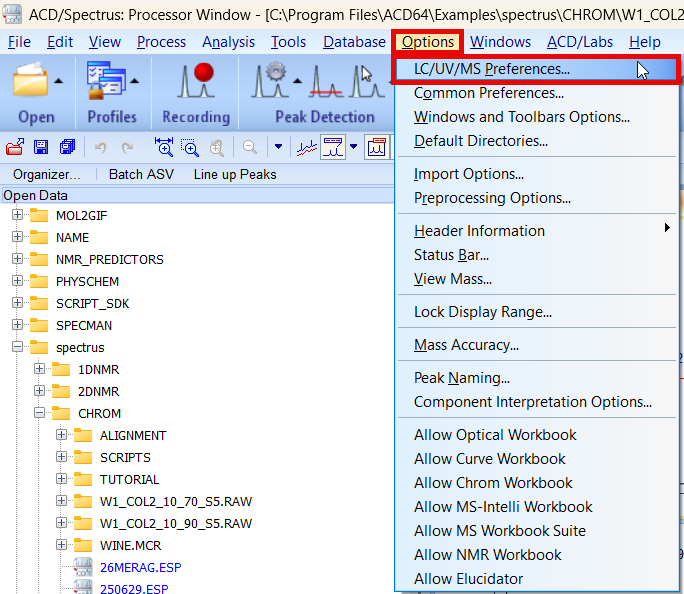Open the File menu
684x594 pixels.
[x=19, y=42]
